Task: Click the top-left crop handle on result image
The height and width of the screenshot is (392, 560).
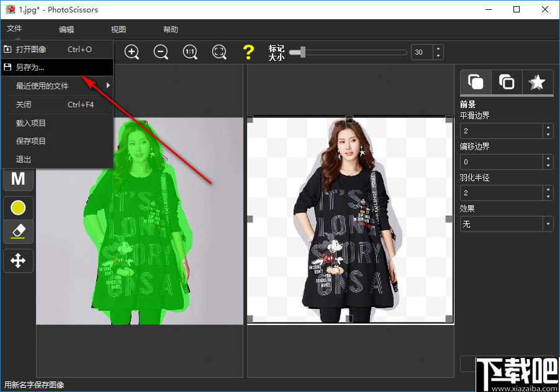Action: (x=250, y=119)
